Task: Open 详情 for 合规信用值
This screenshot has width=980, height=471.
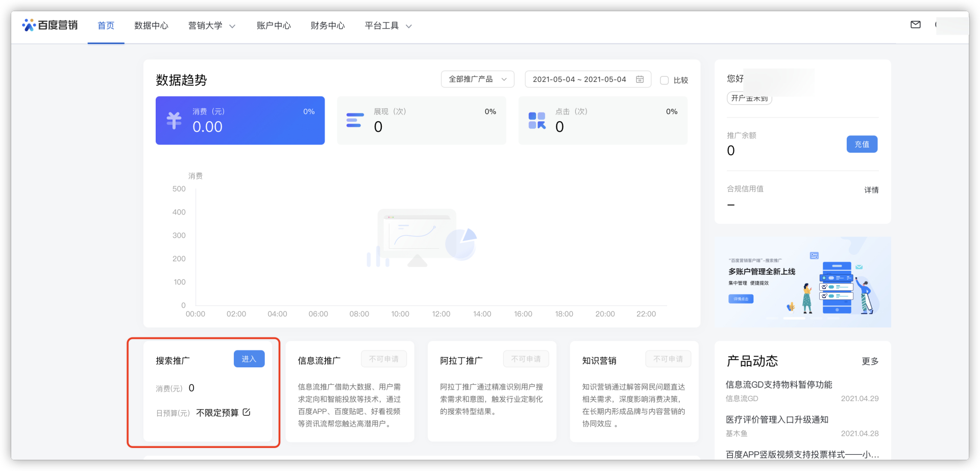Action: [871, 190]
